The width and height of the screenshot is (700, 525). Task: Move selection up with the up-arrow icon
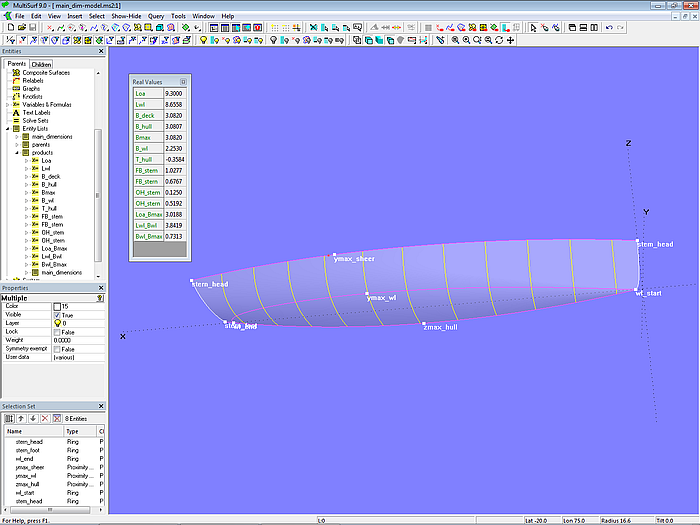click(21, 418)
